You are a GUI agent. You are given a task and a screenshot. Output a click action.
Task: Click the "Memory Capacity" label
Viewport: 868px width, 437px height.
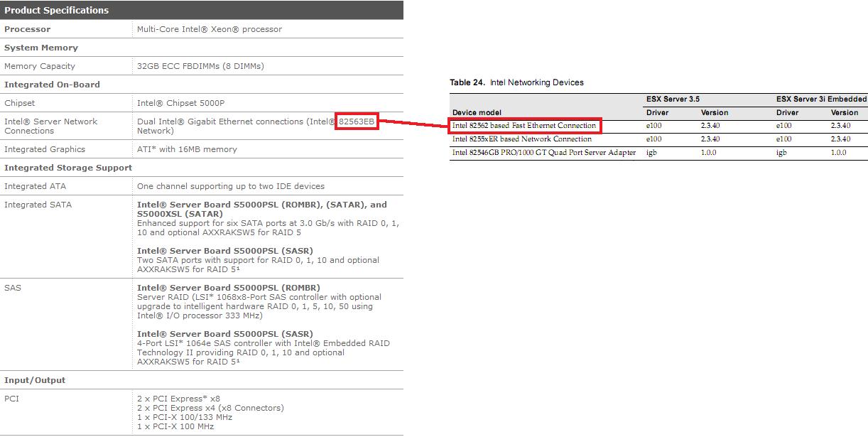pos(40,66)
